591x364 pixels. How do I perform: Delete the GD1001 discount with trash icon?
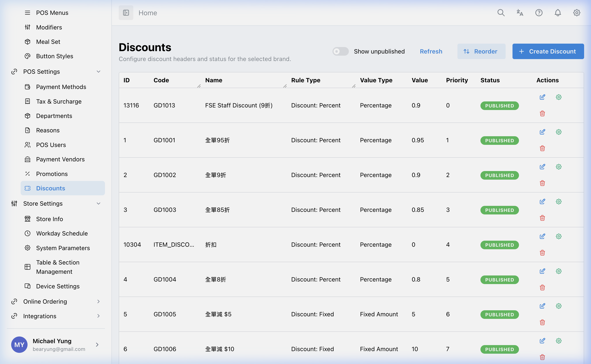pyautogui.click(x=542, y=148)
